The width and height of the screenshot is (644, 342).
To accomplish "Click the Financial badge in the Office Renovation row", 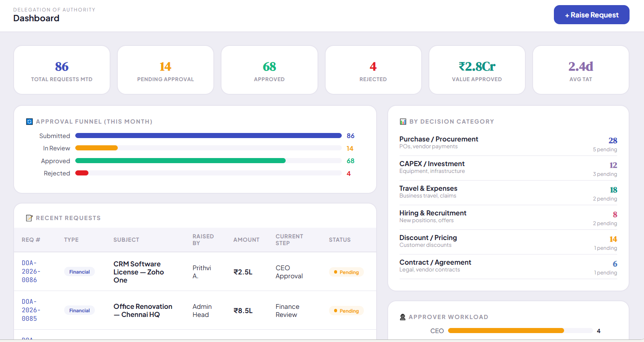I will (x=79, y=311).
